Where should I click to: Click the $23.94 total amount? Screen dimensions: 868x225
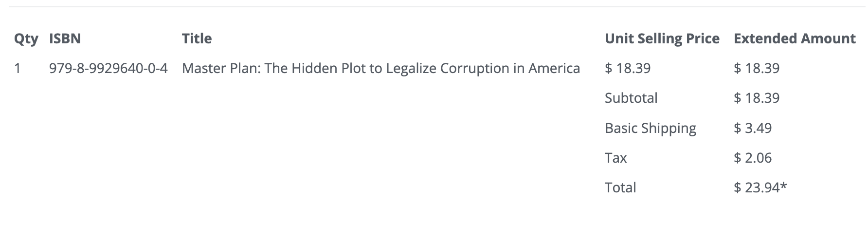pyautogui.click(x=756, y=188)
